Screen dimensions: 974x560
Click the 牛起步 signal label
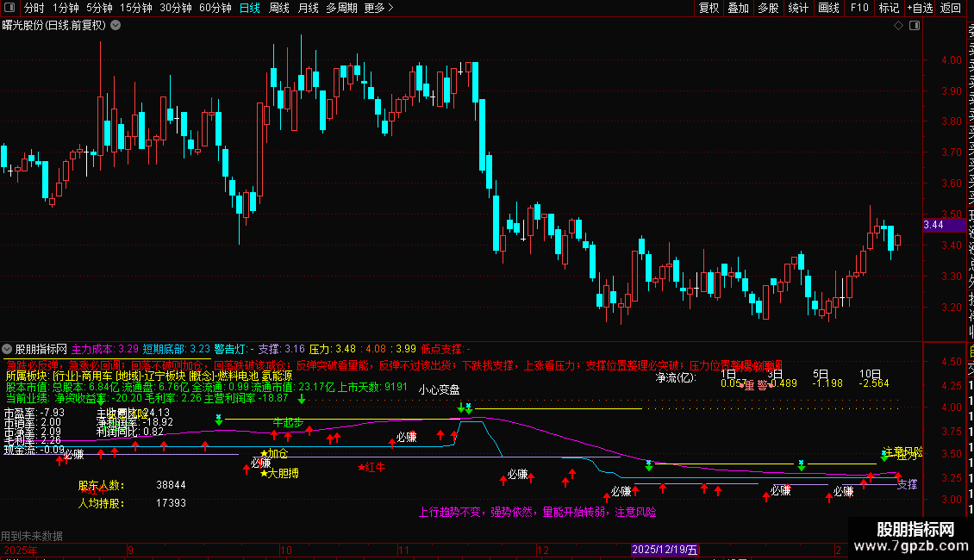pyautogui.click(x=288, y=423)
